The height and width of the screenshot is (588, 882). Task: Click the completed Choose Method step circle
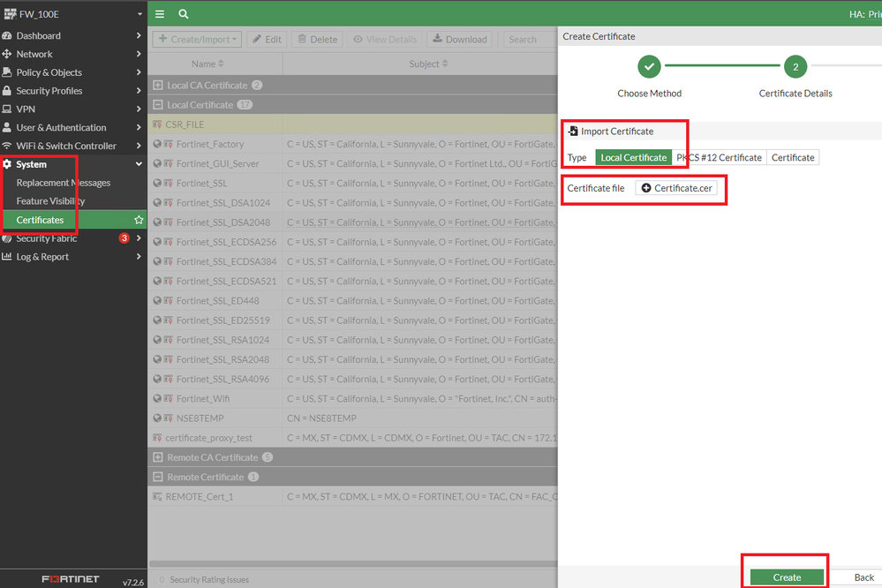[x=649, y=66]
